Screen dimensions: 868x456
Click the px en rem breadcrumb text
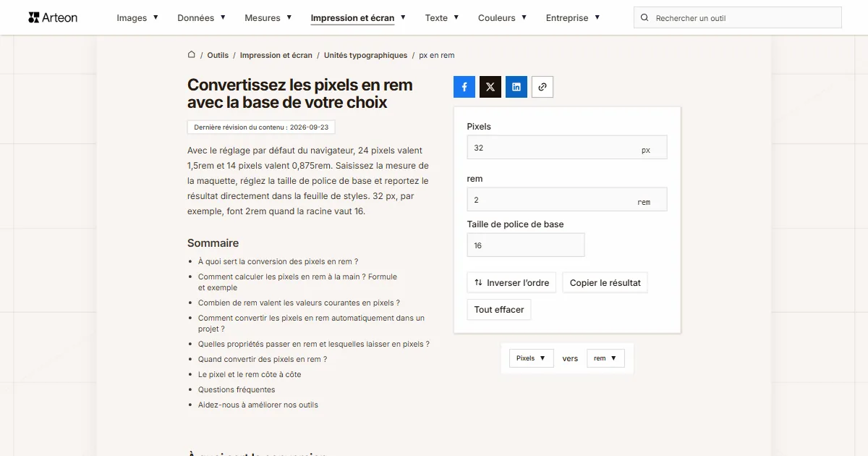(437, 55)
